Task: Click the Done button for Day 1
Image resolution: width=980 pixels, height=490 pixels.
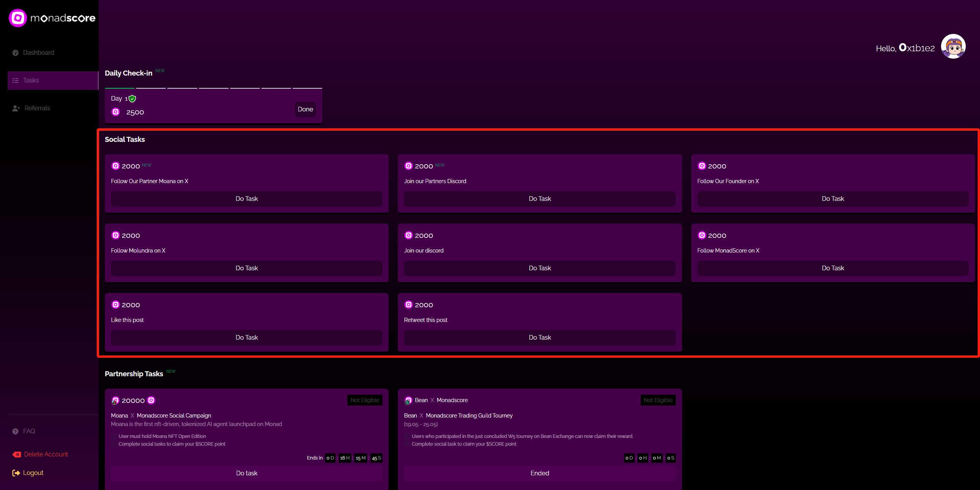Action: click(305, 109)
